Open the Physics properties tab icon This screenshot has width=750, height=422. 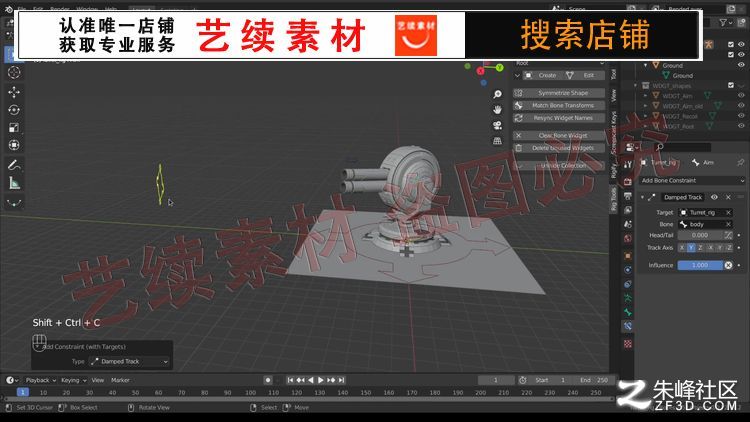628,270
